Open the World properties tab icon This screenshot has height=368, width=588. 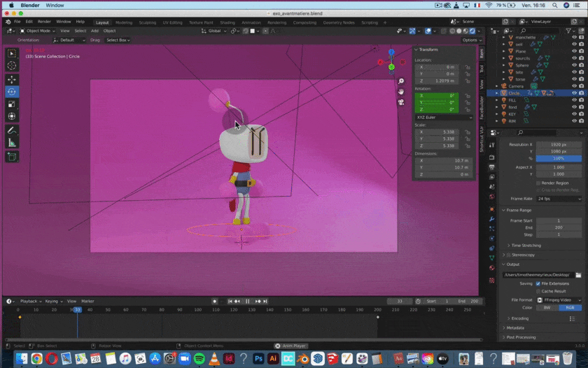tap(492, 197)
